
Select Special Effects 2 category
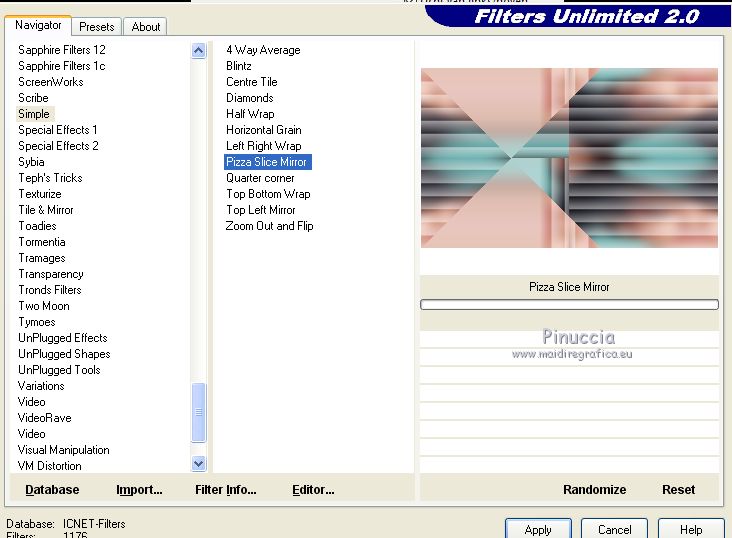58,146
